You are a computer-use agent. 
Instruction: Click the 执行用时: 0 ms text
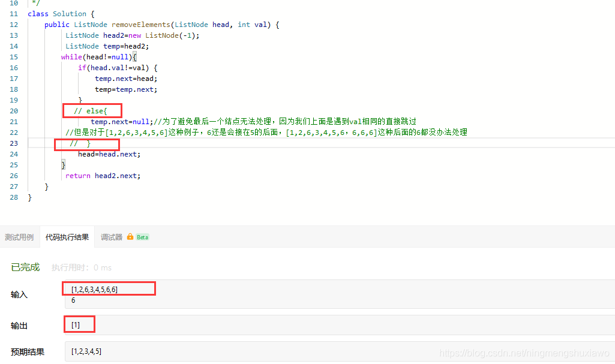82,267
